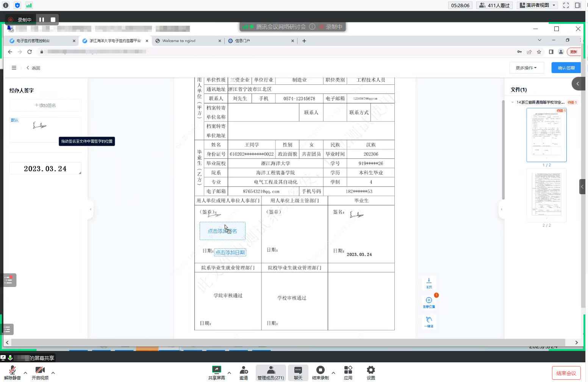
Task: Open audio options arrow beside 解除静音
Action: click(x=25, y=373)
